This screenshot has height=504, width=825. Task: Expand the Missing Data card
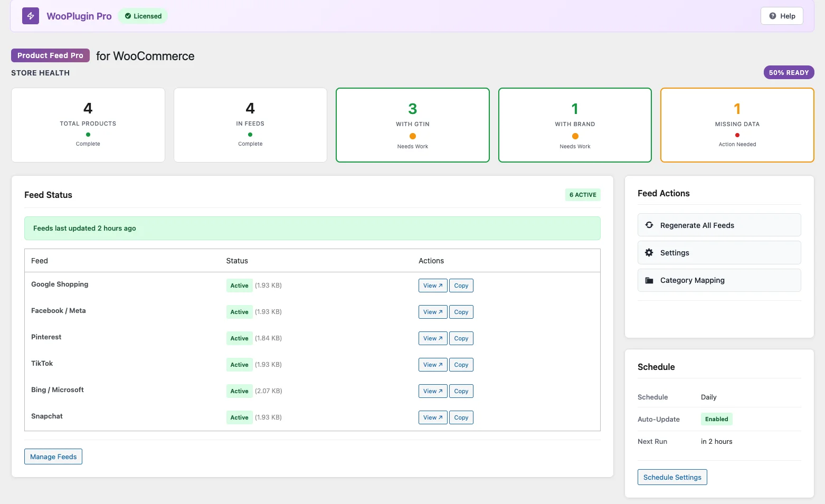(737, 125)
